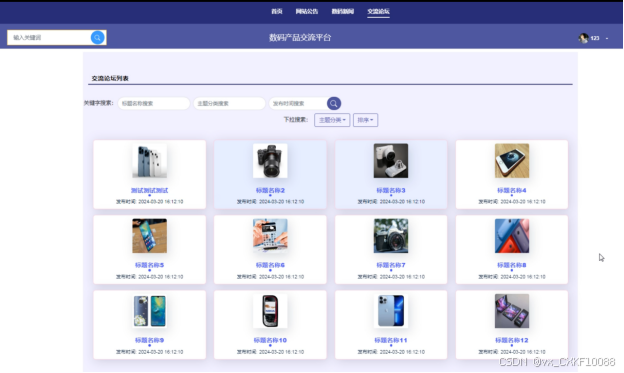The width and height of the screenshot is (624, 373).
Task: Click the 关键字搜索 label
Action: (98, 103)
